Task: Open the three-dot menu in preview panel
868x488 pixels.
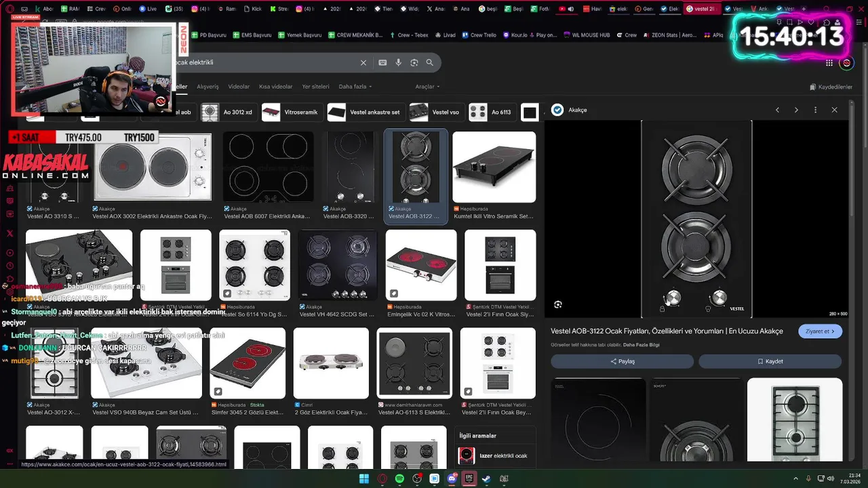Action: click(815, 110)
